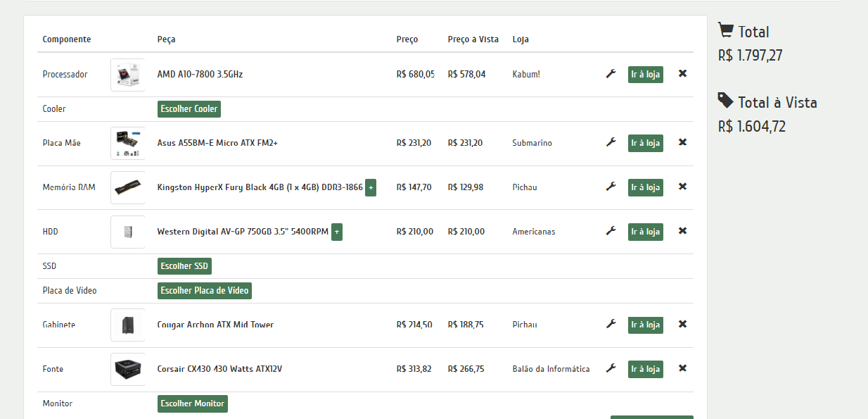Click the Loja column header
The width and height of the screenshot is (868, 419).
coord(521,39)
